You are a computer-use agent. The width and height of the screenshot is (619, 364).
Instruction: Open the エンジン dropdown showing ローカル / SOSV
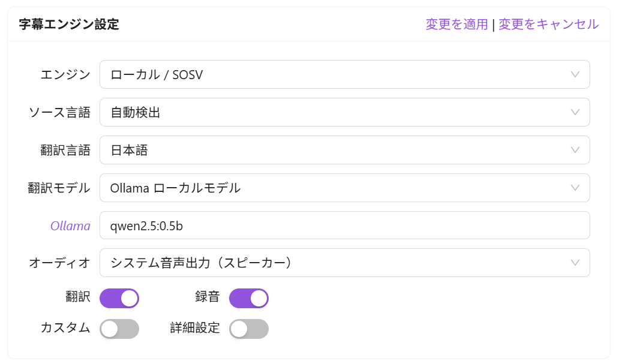coord(336,74)
